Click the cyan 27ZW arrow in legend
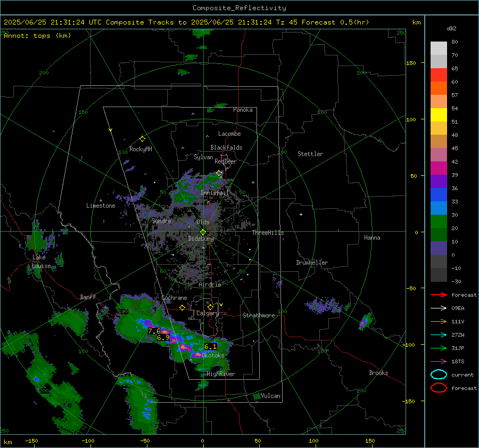The image size is (479, 448). point(439,335)
